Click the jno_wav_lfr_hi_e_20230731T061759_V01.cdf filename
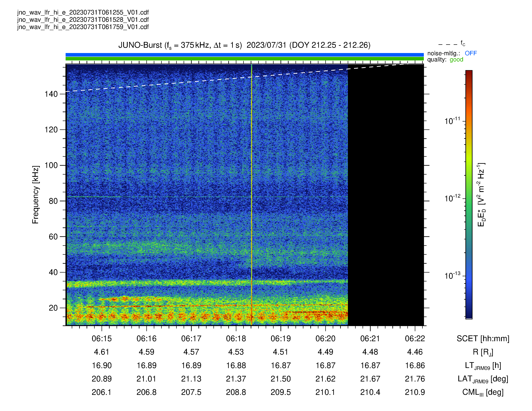The height and width of the screenshot is (411, 532). point(83,27)
